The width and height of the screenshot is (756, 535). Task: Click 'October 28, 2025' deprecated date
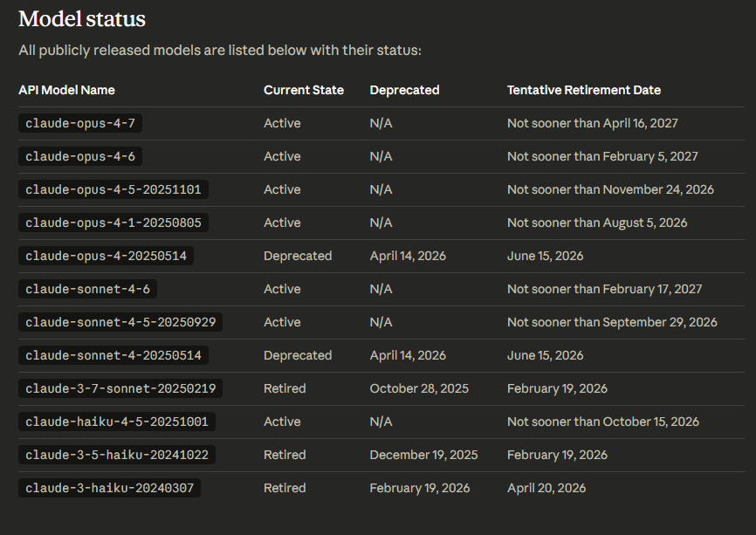[x=419, y=388]
